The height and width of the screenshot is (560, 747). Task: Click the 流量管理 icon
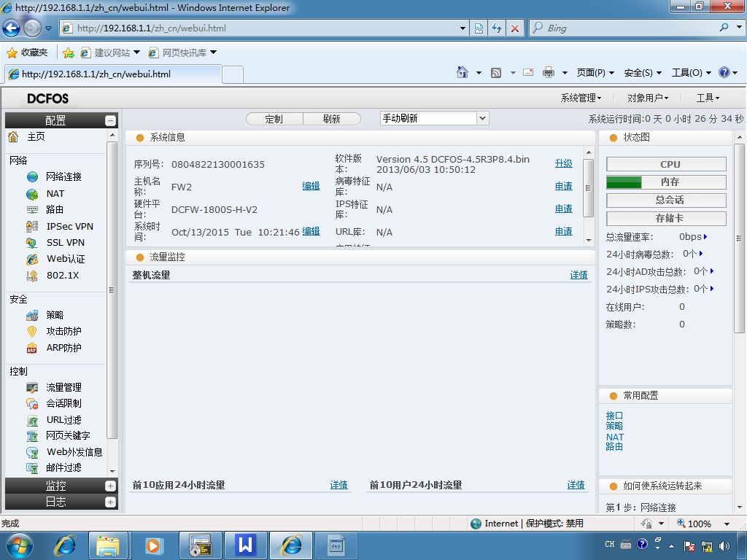(x=32, y=388)
